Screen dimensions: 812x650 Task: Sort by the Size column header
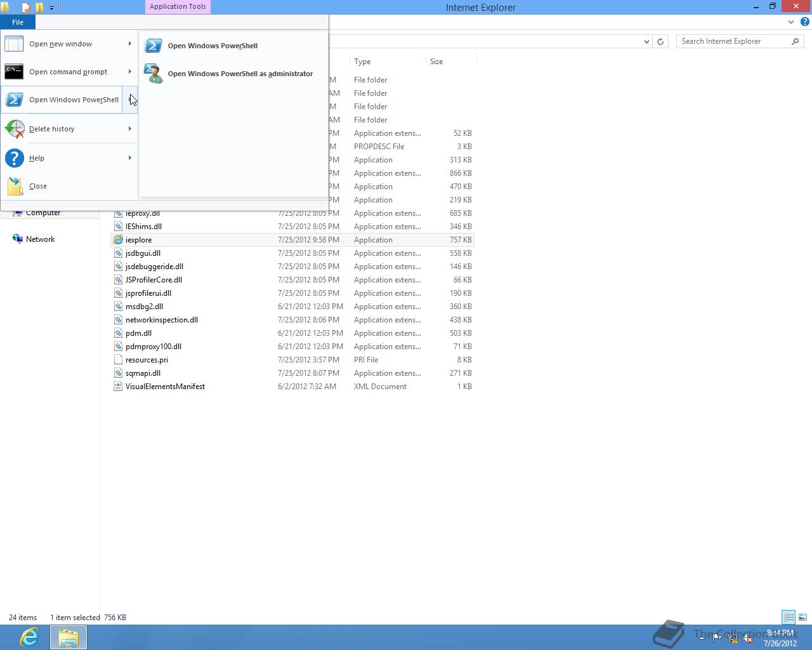coord(450,62)
